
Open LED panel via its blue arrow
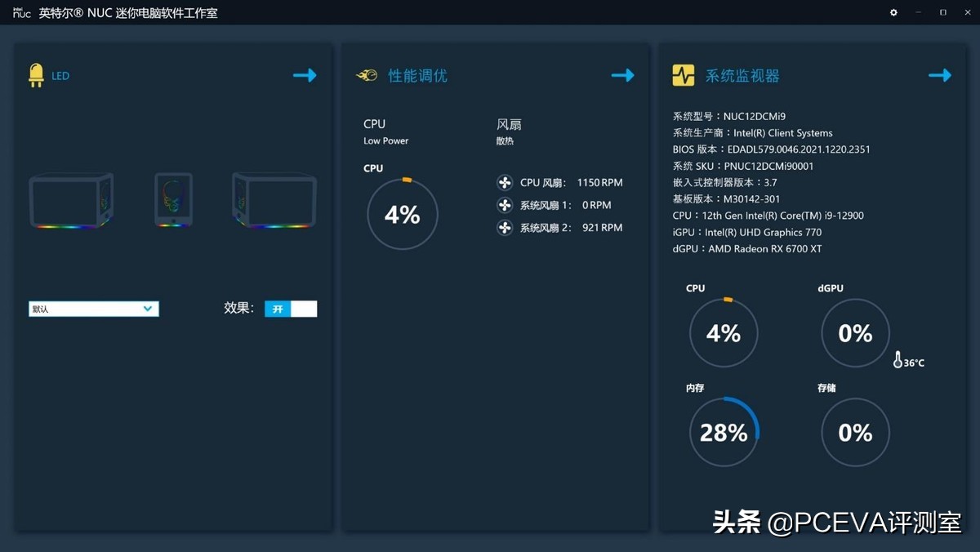coord(305,75)
